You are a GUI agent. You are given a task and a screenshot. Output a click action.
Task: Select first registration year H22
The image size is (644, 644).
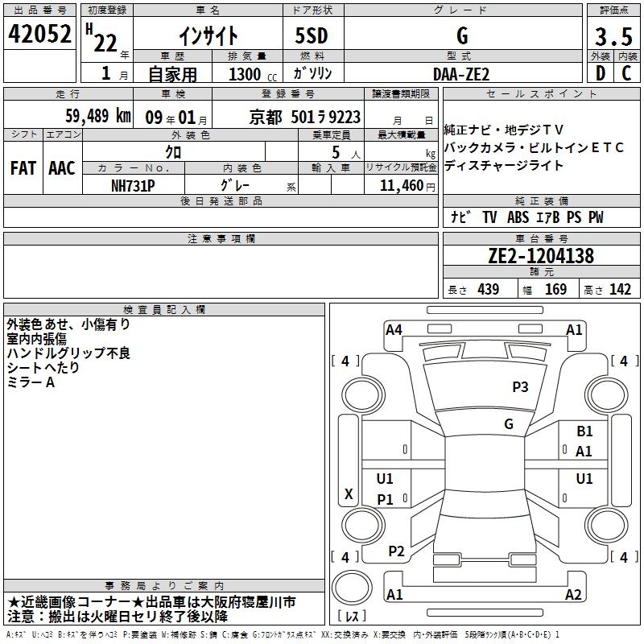point(107,39)
